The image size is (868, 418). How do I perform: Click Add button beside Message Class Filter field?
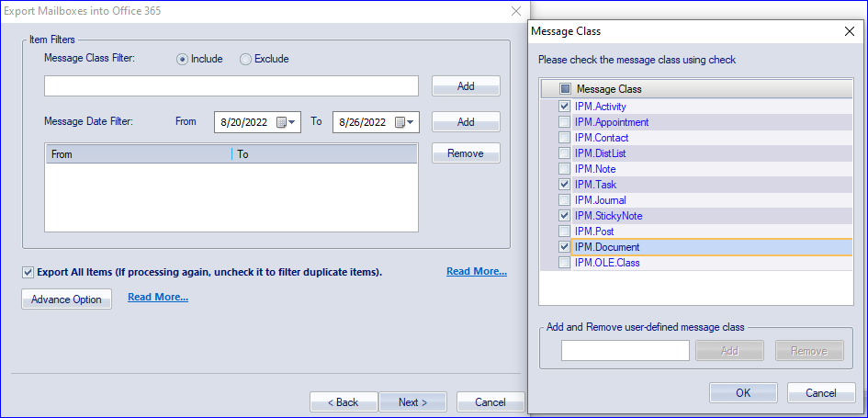[x=466, y=85]
